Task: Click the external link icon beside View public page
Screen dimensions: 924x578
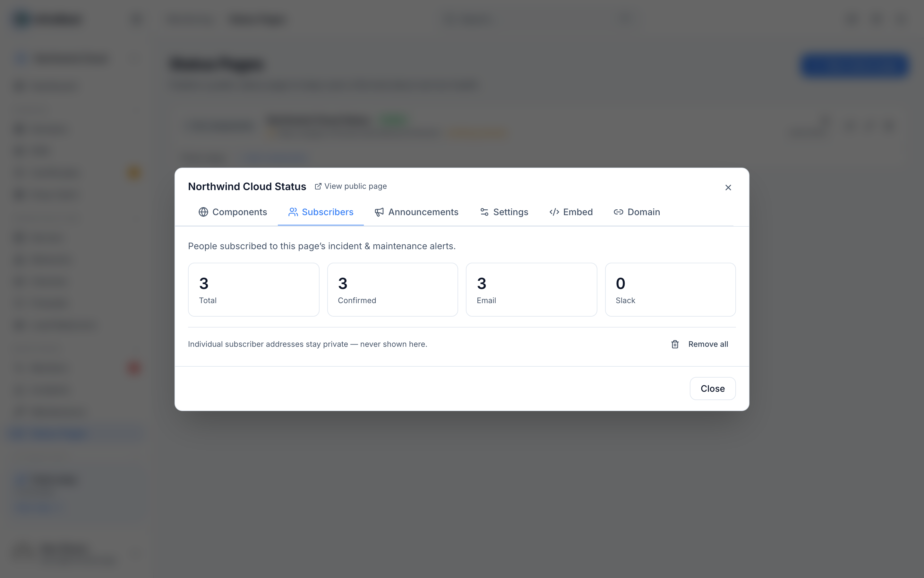Action: (x=318, y=186)
